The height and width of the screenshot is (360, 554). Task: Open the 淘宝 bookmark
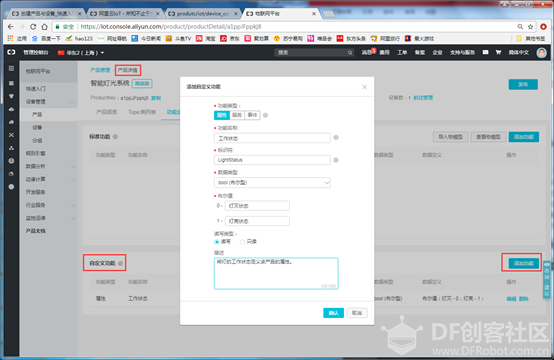pos(206,38)
